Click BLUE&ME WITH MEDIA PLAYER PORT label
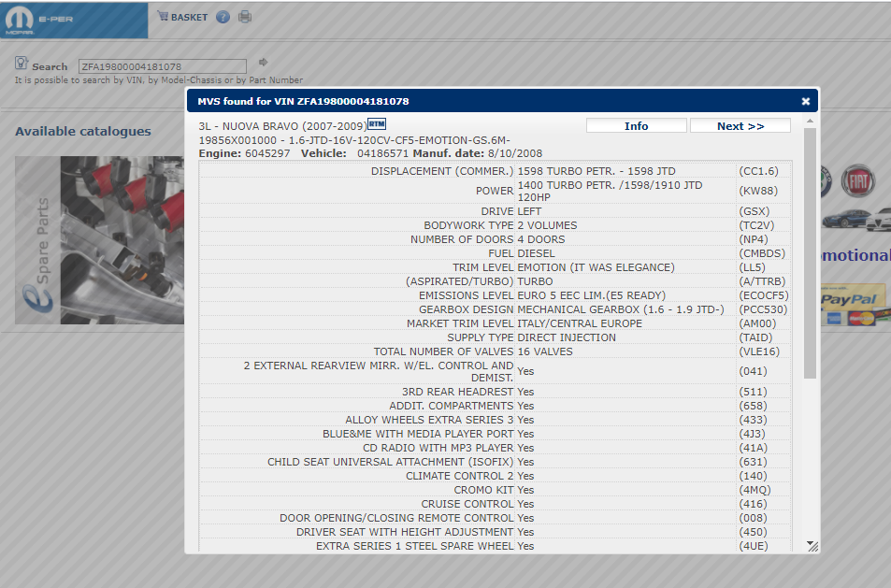This screenshot has height=588, width=891. (x=418, y=434)
